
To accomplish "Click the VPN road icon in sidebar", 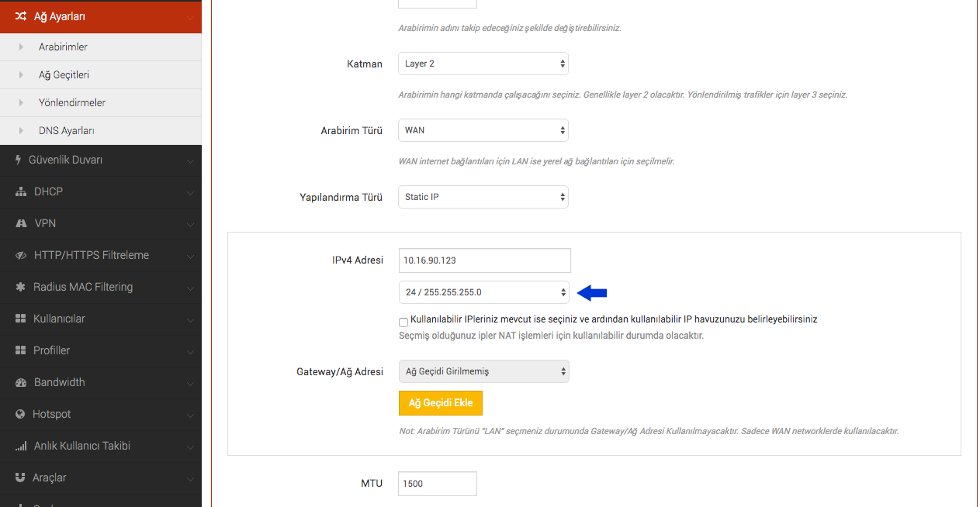I will pos(21,223).
